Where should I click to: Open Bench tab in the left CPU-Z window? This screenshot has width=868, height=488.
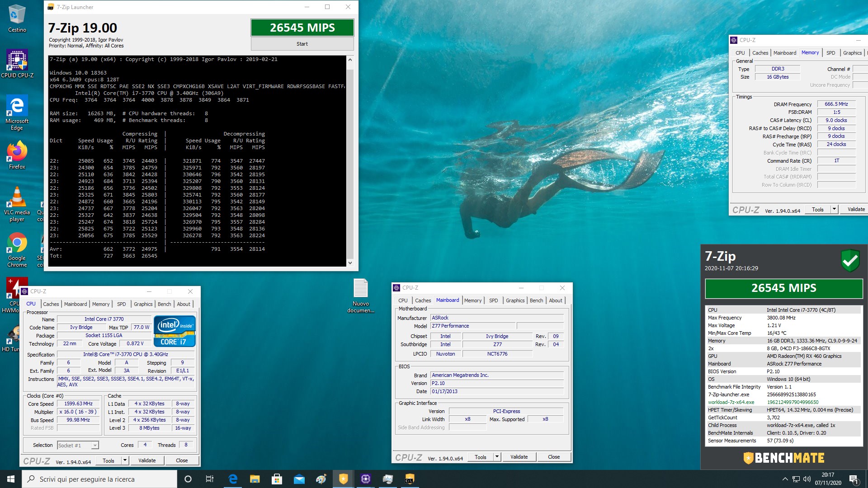pos(165,304)
